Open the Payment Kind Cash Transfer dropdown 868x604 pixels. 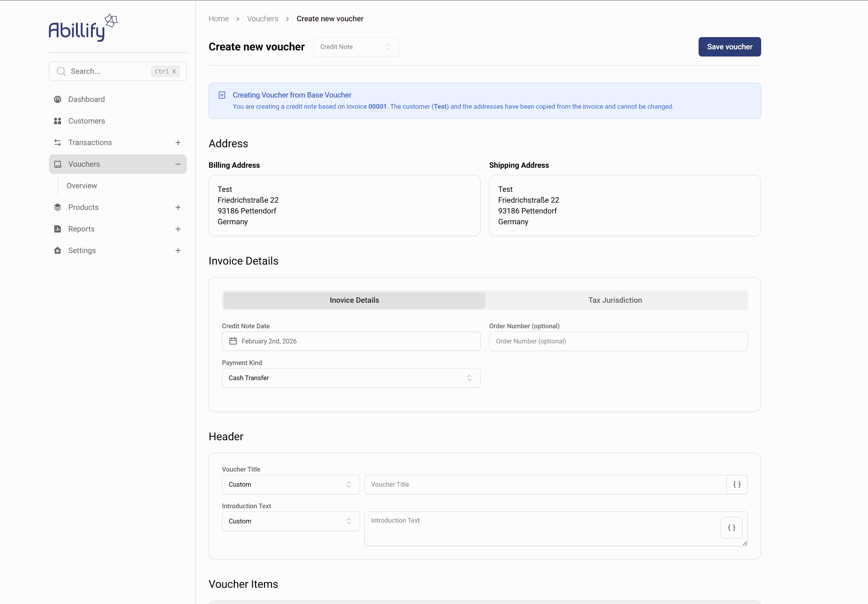pos(350,378)
